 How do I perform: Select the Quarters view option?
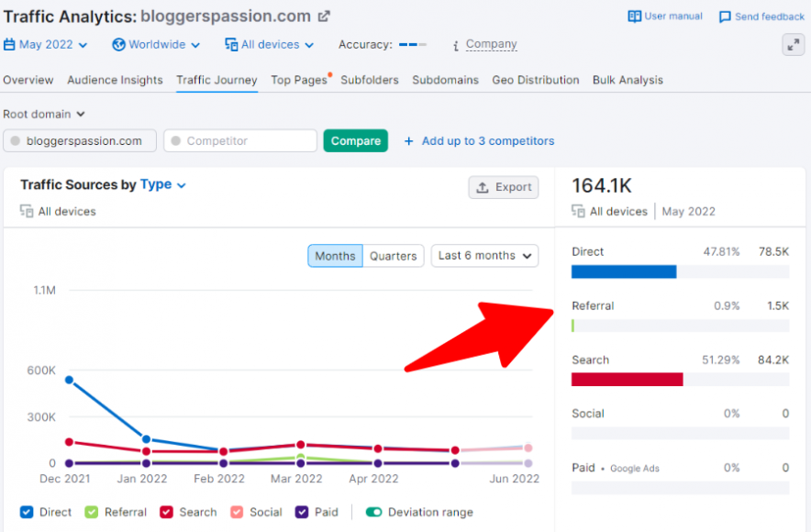point(393,256)
